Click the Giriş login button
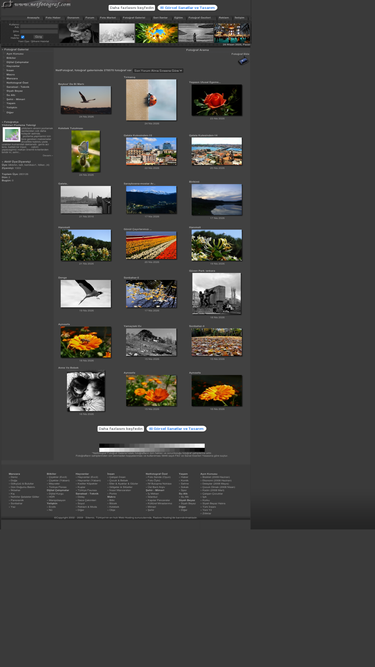This screenshot has height=667, width=375. click(38, 37)
